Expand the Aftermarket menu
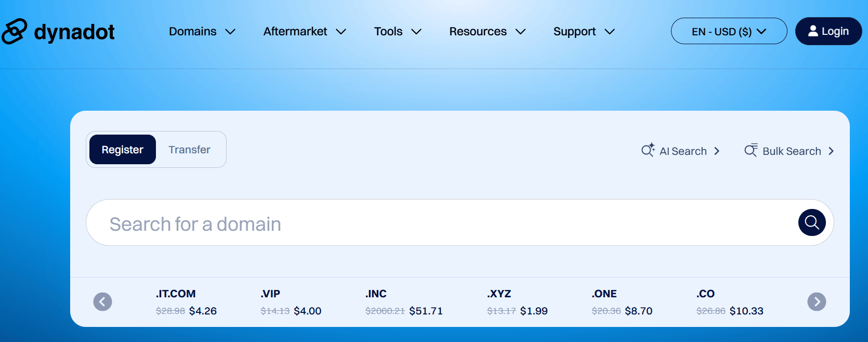868x342 pixels. (305, 32)
